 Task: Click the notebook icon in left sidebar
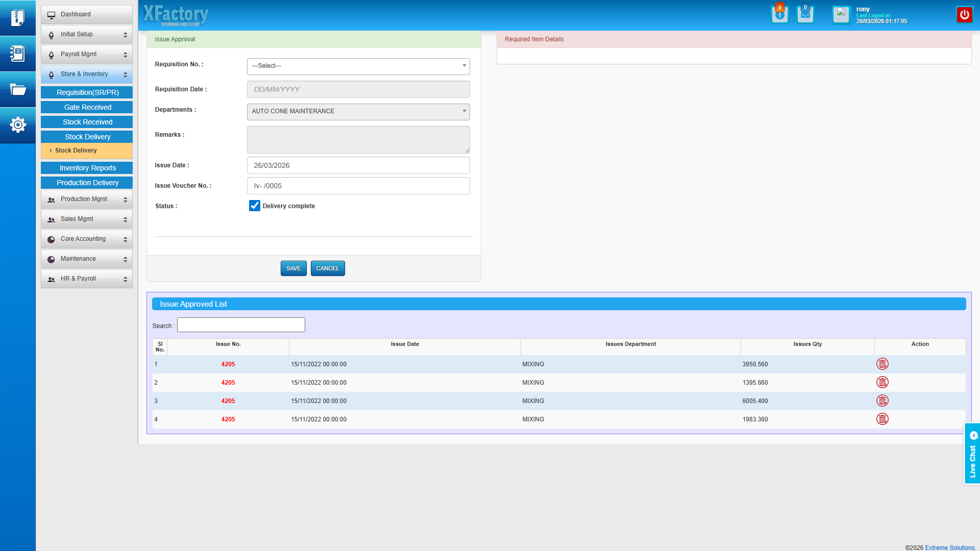click(18, 54)
